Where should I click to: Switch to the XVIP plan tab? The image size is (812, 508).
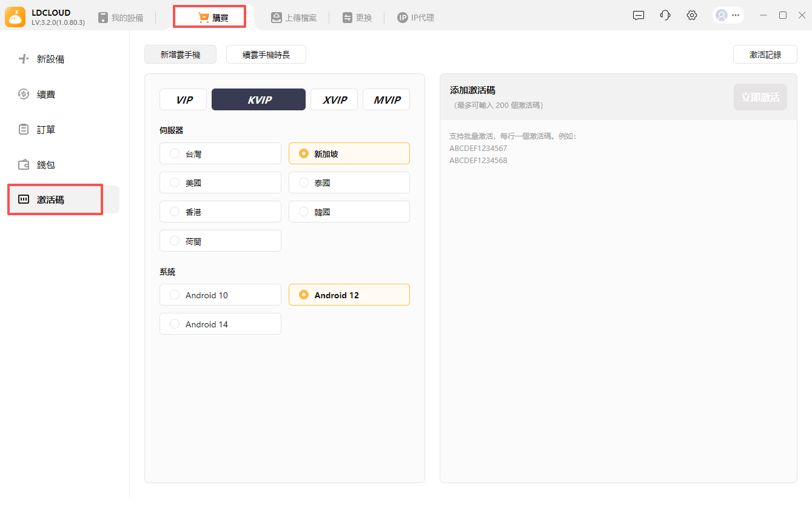tap(334, 100)
